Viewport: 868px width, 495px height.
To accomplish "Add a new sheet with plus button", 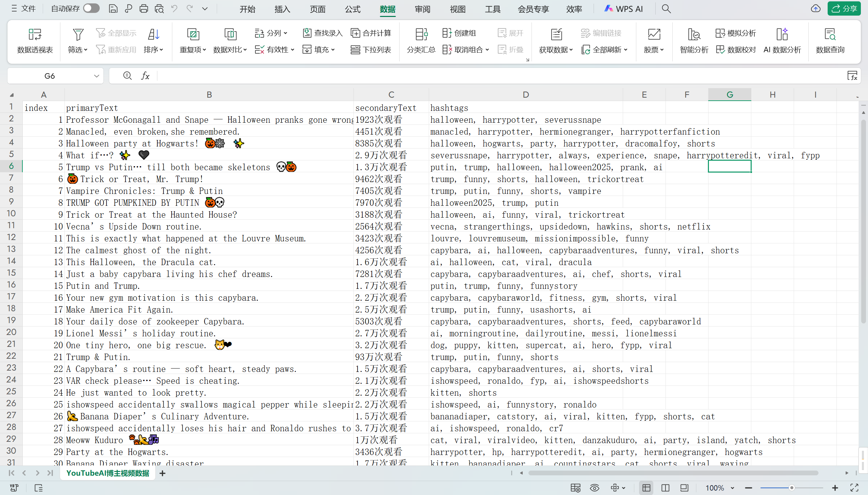I will pos(162,473).
